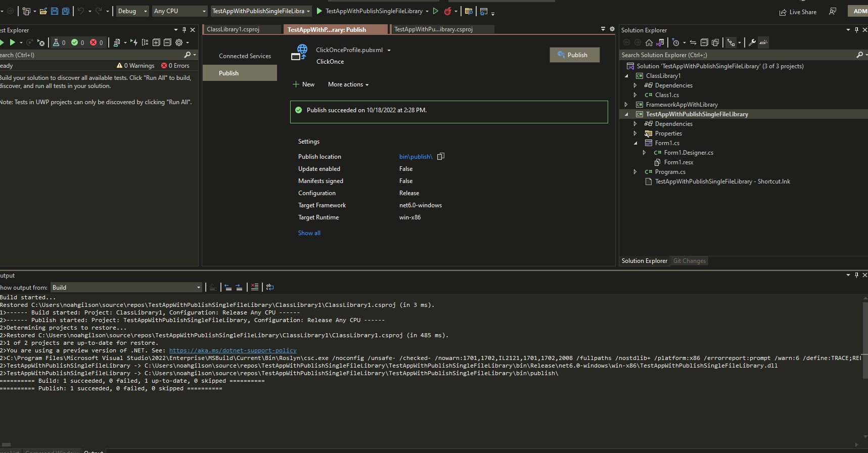
Task: Collapse All icon in Solution Explorer
Action: [x=704, y=42]
